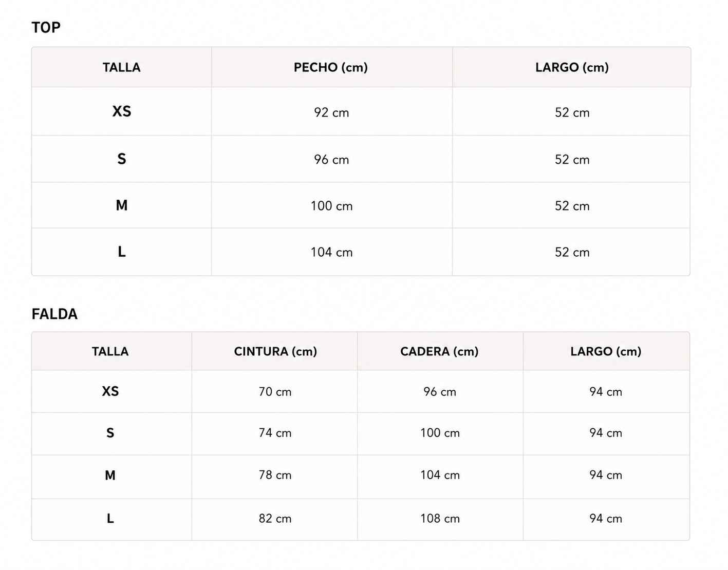Click the 104 cm pecho cell for L
The height and width of the screenshot is (570, 728).
pyautogui.click(x=331, y=252)
